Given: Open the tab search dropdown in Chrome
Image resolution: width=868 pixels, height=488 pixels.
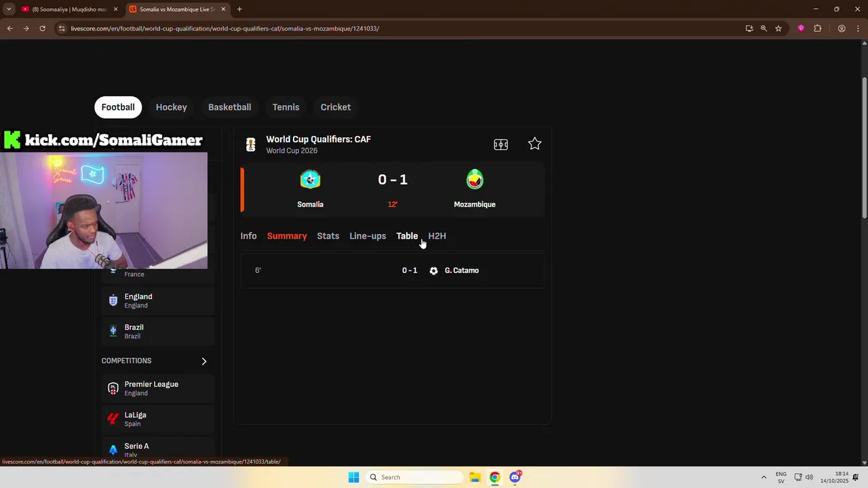Looking at the screenshot, I should pyautogui.click(x=9, y=9).
